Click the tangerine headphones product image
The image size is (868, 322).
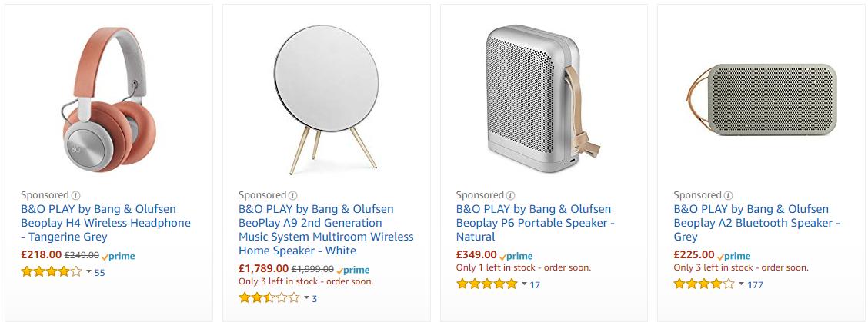pyautogui.click(x=106, y=100)
